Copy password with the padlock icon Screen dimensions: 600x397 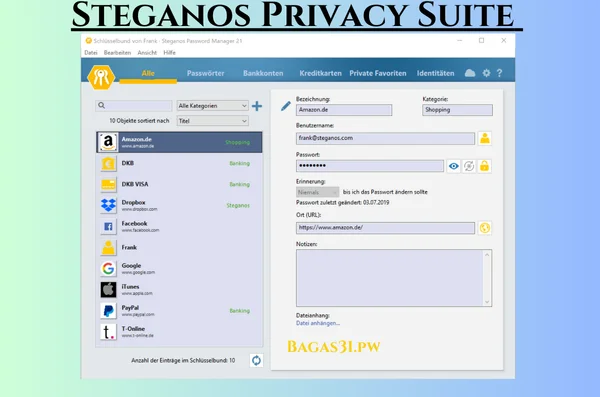coord(484,166)
